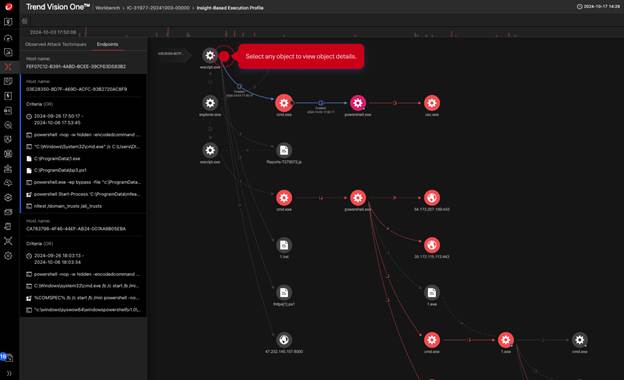Click the C:\ProgramData\1.exe criteria row
This screenshot has height=380, width=624.
[84, 158]
